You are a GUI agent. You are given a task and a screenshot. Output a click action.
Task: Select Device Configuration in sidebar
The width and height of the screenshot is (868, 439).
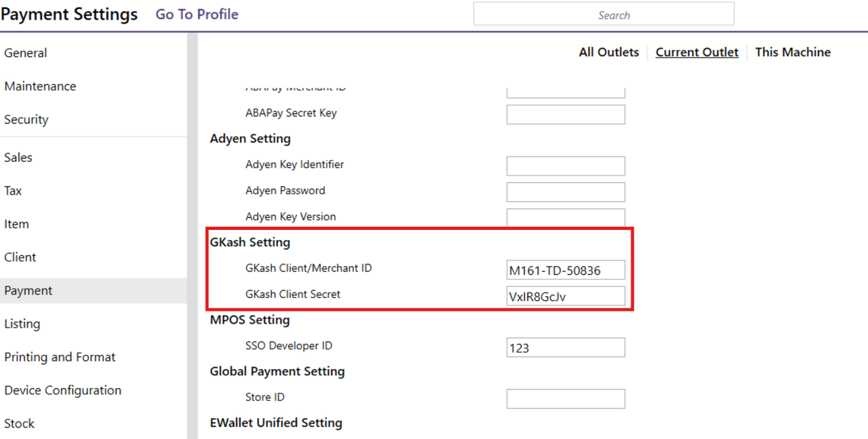[62, 390]
